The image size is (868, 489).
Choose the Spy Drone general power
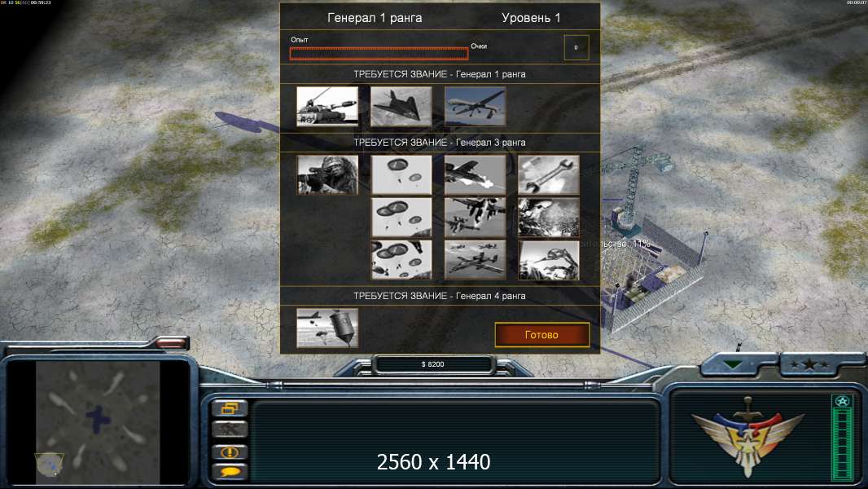point(475,106)
